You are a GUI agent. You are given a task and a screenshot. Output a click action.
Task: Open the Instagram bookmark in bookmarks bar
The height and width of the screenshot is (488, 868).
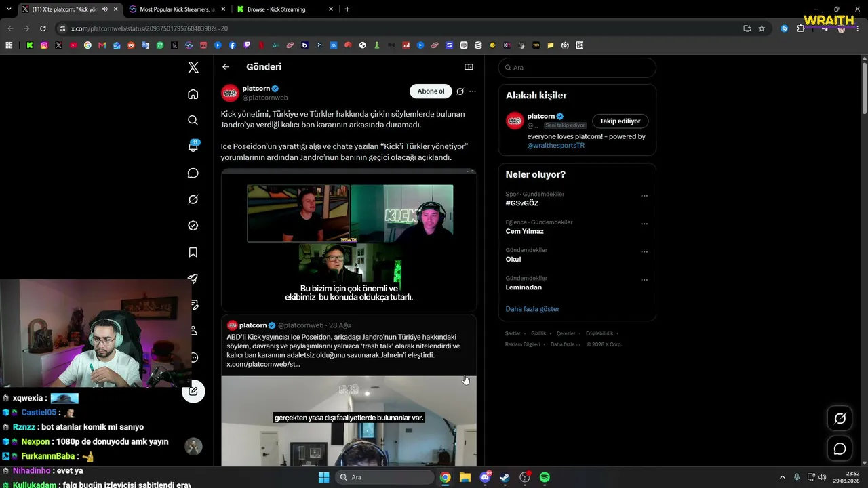(x=44, y=45)
